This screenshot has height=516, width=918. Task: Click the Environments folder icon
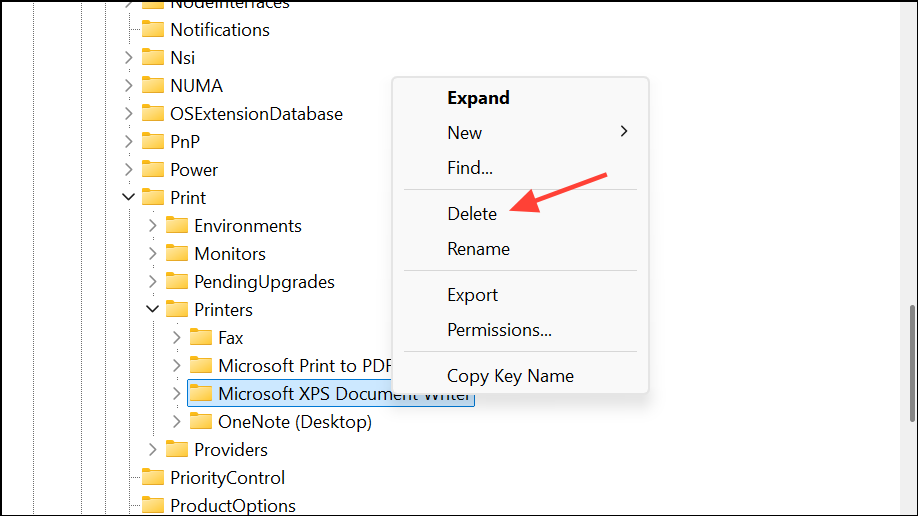tap(177, 225)
